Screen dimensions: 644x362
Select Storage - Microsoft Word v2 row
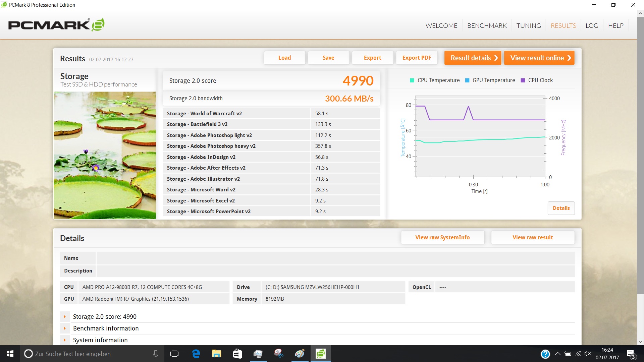coord(271,189)
